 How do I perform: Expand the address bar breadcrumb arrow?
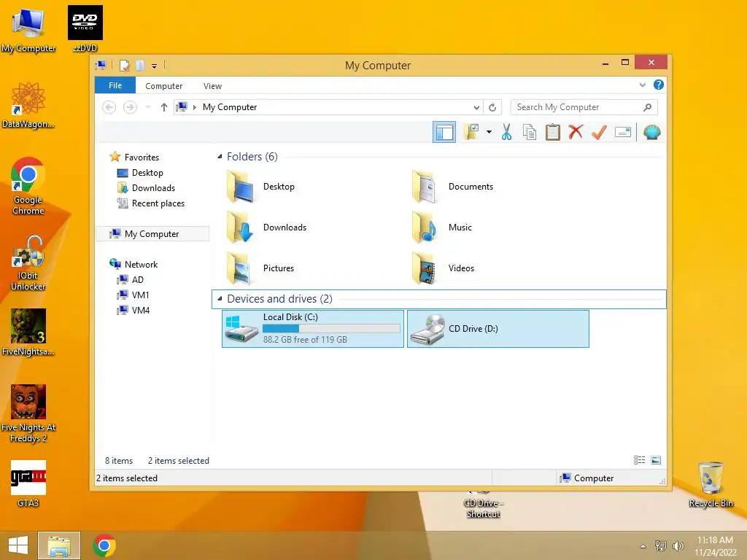(194, 107)
